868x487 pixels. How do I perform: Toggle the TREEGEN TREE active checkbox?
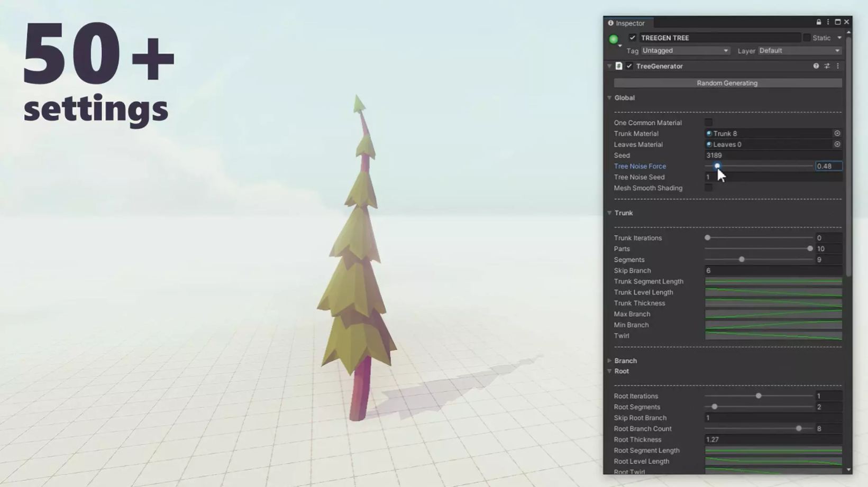point(633,38)
